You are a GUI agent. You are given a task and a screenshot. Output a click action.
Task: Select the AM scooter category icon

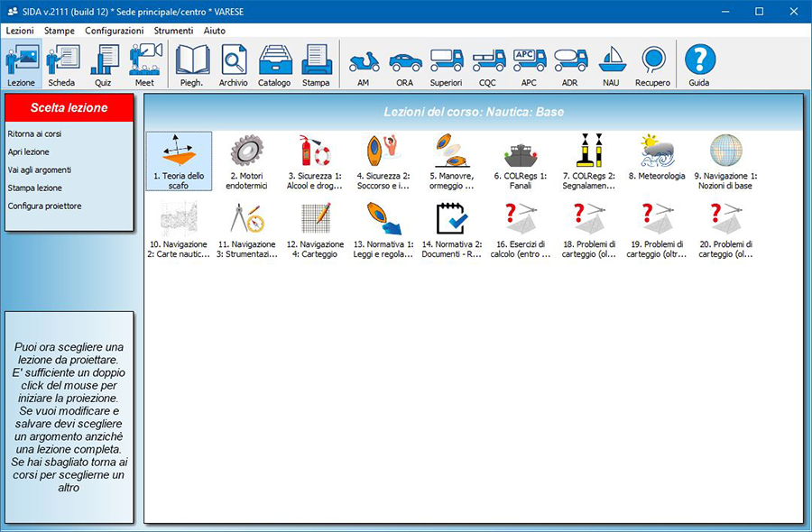364,65
